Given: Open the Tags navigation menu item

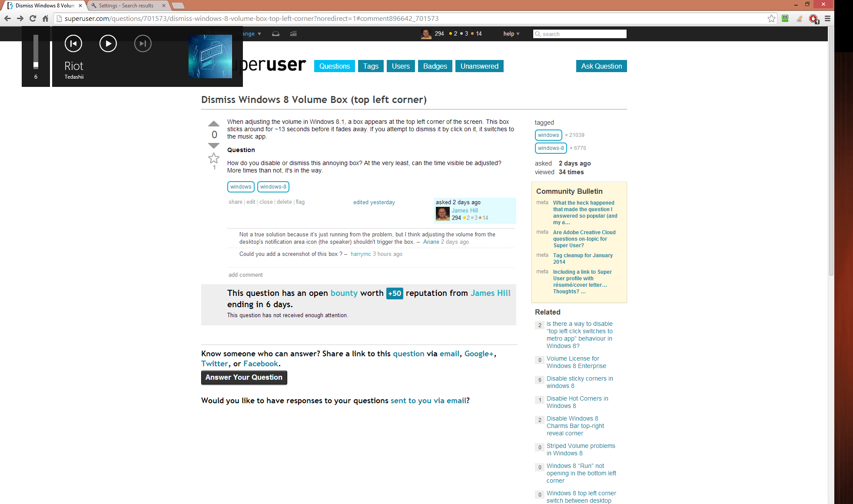Looking at the screenshot, I should coord(371,66).
